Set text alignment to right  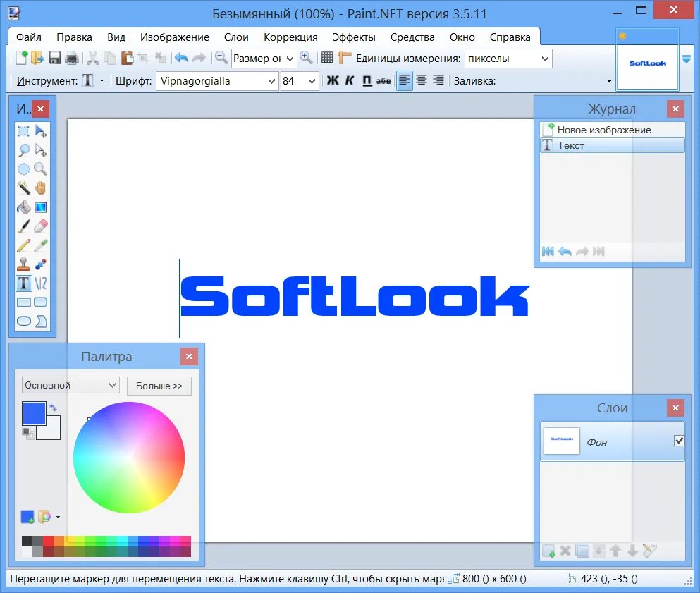coord(438,80)
